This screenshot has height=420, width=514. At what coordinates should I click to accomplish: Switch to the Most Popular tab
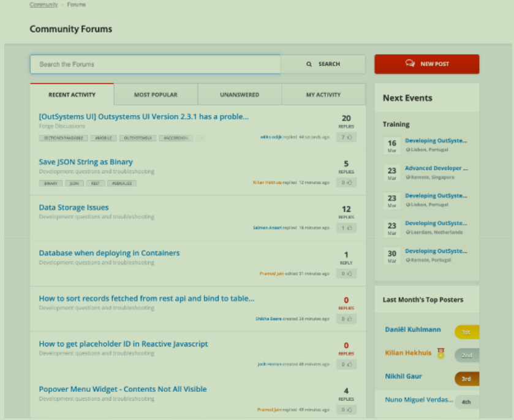155,94
